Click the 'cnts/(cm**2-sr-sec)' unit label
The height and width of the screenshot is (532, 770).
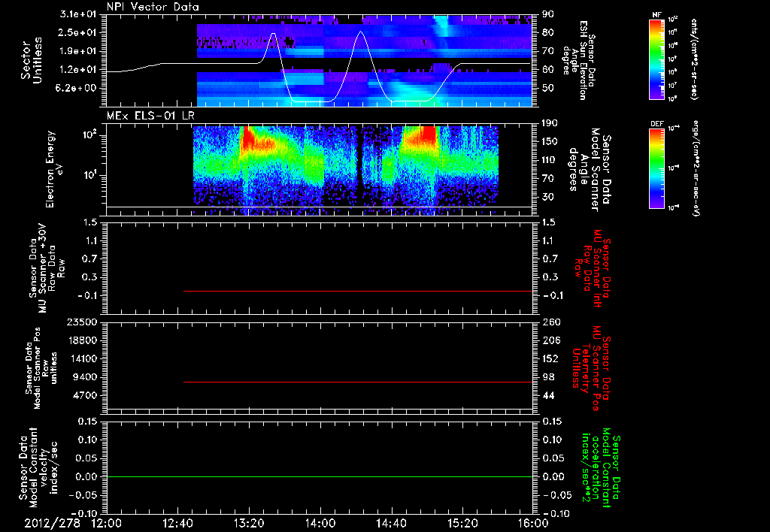pyautogui.click(x=693, y=59)
